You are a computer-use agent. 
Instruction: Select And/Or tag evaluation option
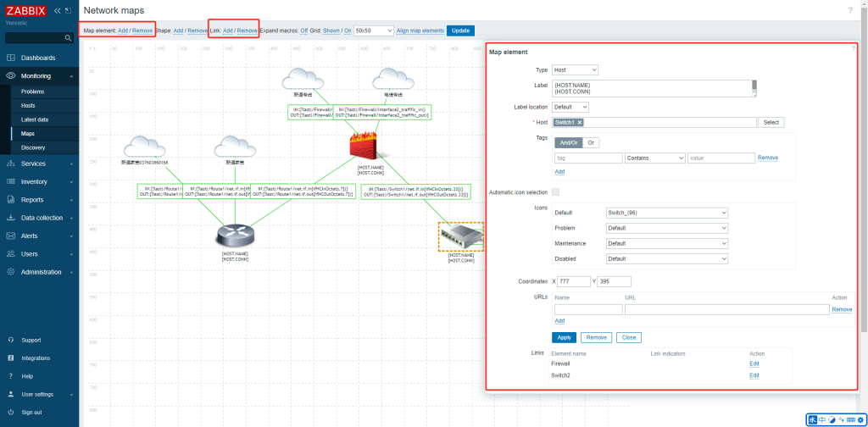569,142
